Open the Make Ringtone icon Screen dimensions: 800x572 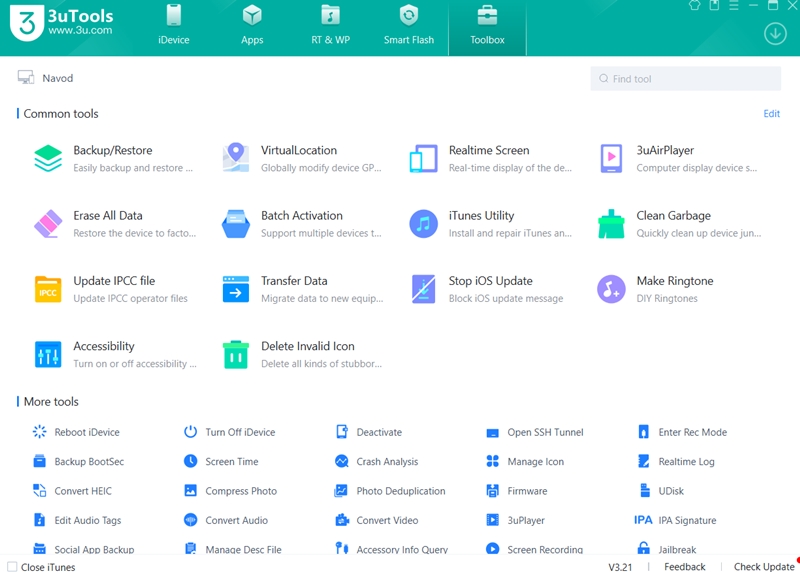pos(611,289)
